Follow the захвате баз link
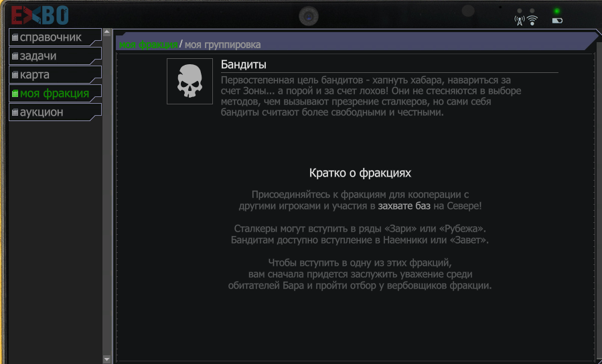The width and height of the screenshot is (602, 364). pyautogui.click(x=404, y=206)
